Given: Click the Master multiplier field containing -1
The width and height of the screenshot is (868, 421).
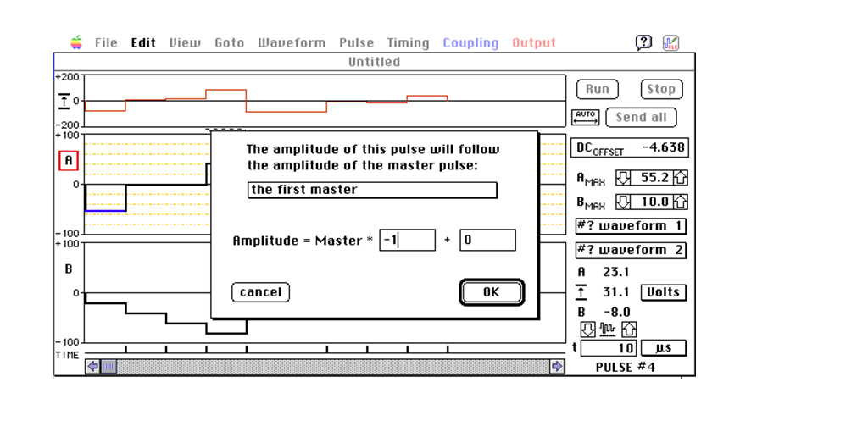Looking at the screenshot, I should [407, 240].
